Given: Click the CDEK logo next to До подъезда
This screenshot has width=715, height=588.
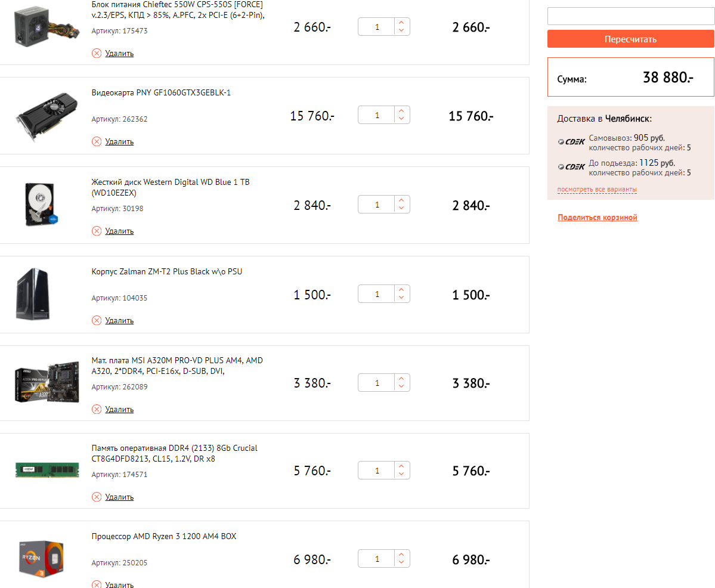Looking at the screenshot, I should pyautogui.click(x=571, y=167).
